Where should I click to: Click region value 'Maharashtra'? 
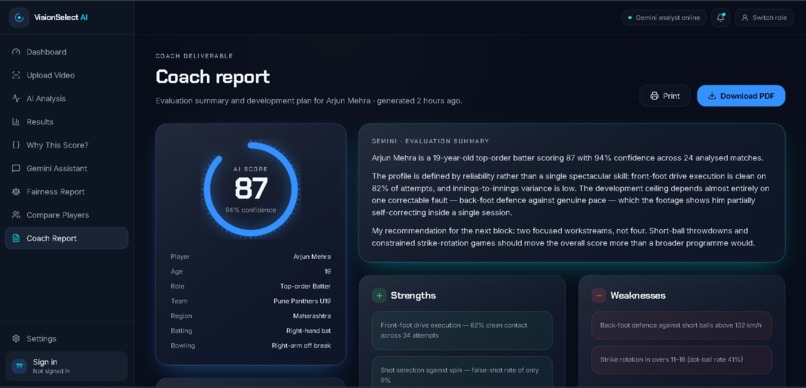coord(312,316)
